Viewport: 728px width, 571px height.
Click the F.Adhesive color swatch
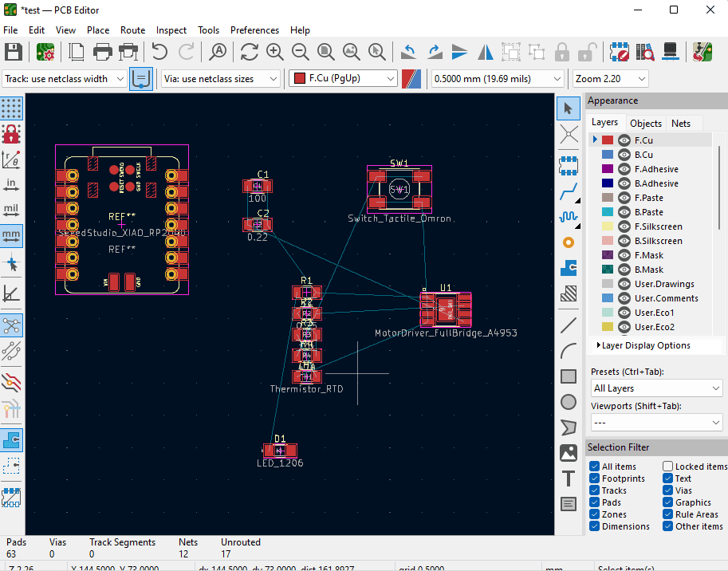point(608,169)
